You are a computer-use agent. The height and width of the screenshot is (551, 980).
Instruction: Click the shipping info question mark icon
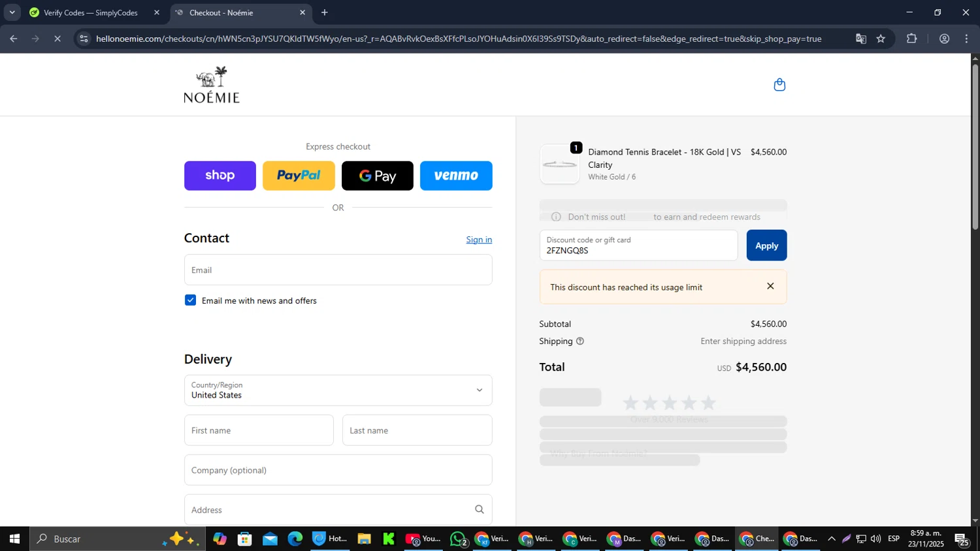pos(580,341)
